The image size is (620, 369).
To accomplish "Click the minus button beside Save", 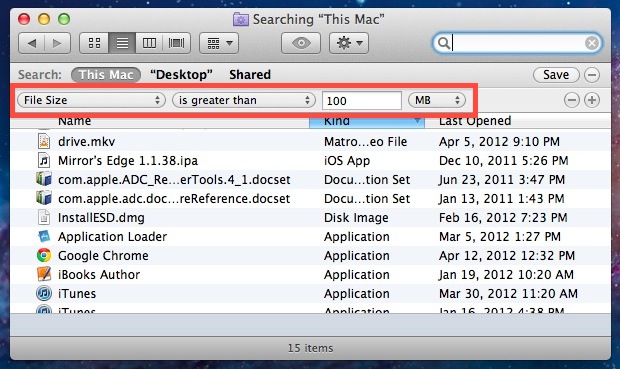I will [x=592, y=75].
